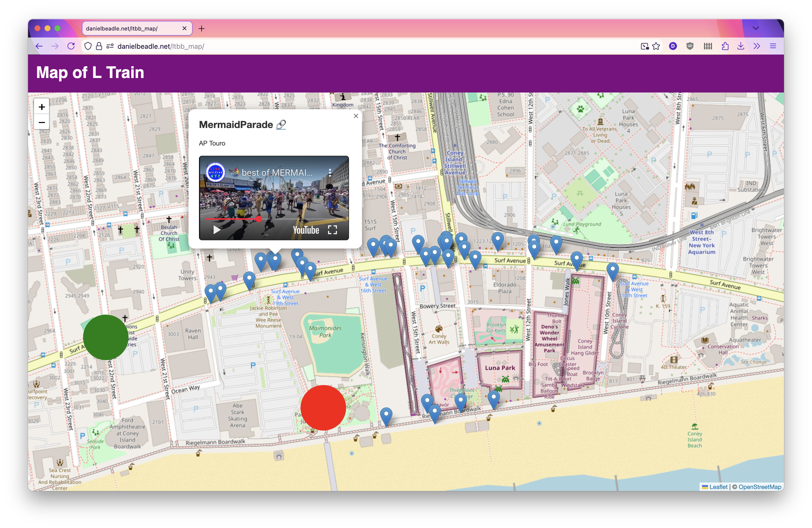812x528 pixels.
Task: Open a new tab with plus button
Action: click(202, 28)
